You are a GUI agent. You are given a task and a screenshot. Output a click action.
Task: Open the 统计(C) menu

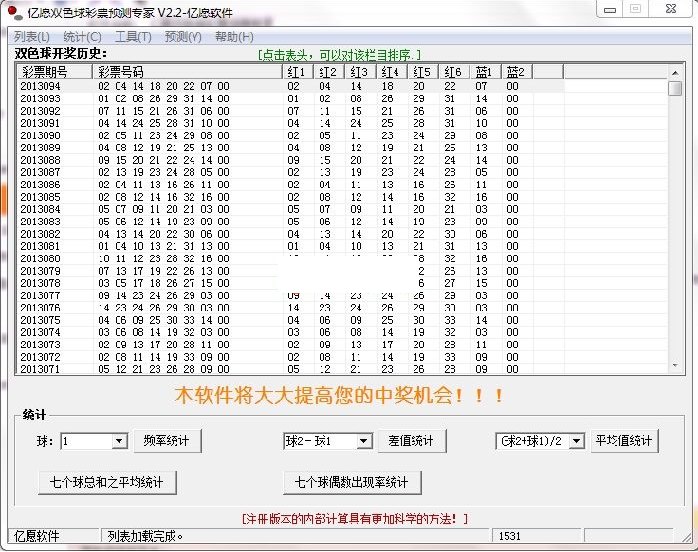point(82,37)
